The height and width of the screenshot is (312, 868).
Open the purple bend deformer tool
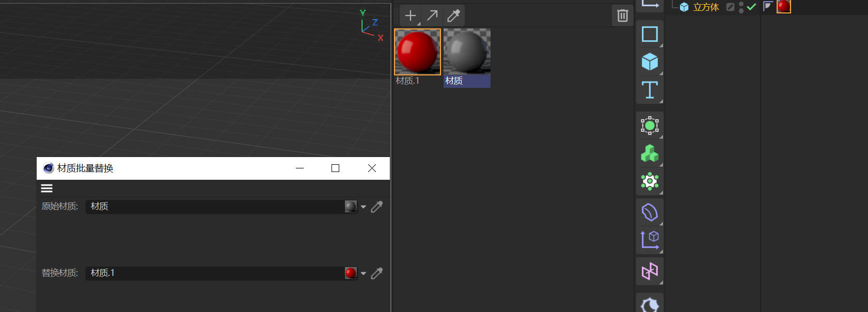(650, 212)
